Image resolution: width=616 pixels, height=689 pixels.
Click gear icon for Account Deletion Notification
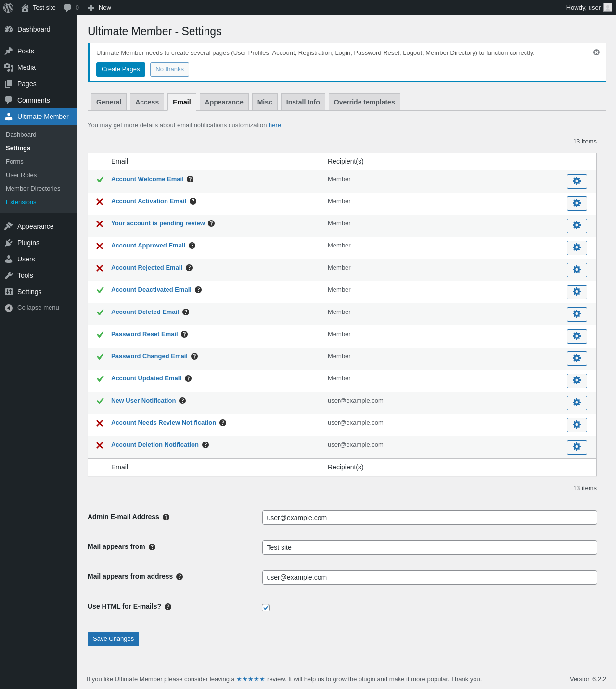tap(577, 447)
